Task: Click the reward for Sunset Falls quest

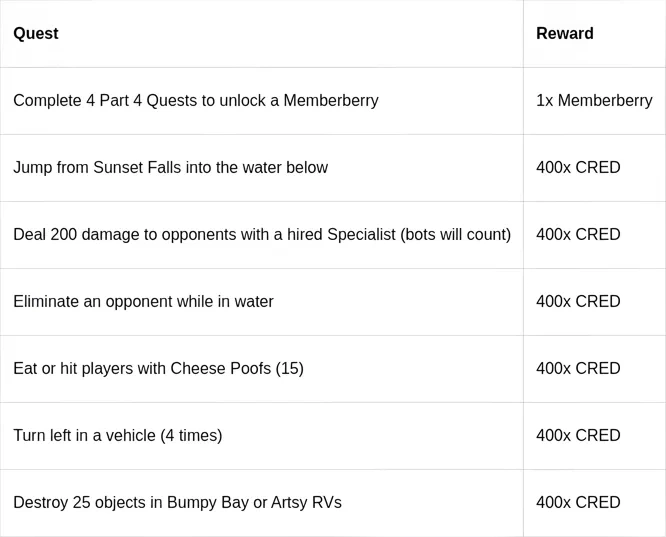Action: coord(578,168)
